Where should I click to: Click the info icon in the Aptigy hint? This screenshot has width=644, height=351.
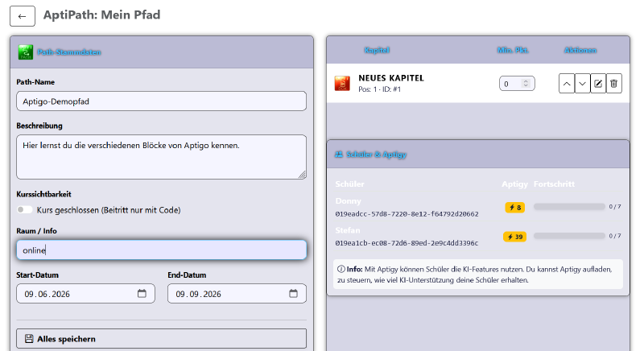[341, 270]
